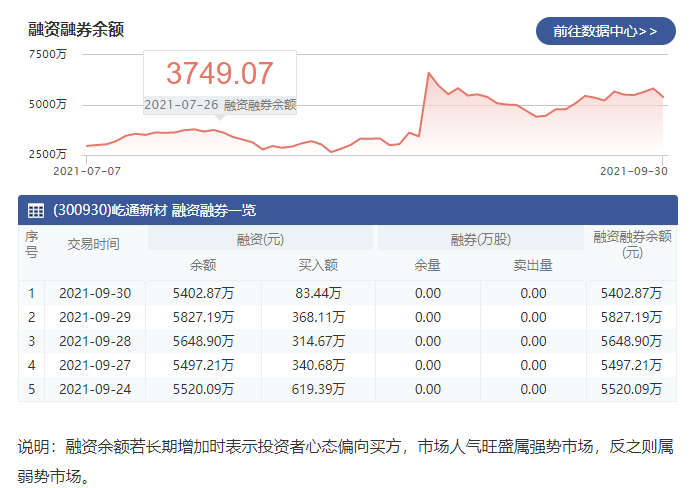Select the 2021-09-27 row date cell
Viewport: 698px width, 488px height.
tap(93, 364)
